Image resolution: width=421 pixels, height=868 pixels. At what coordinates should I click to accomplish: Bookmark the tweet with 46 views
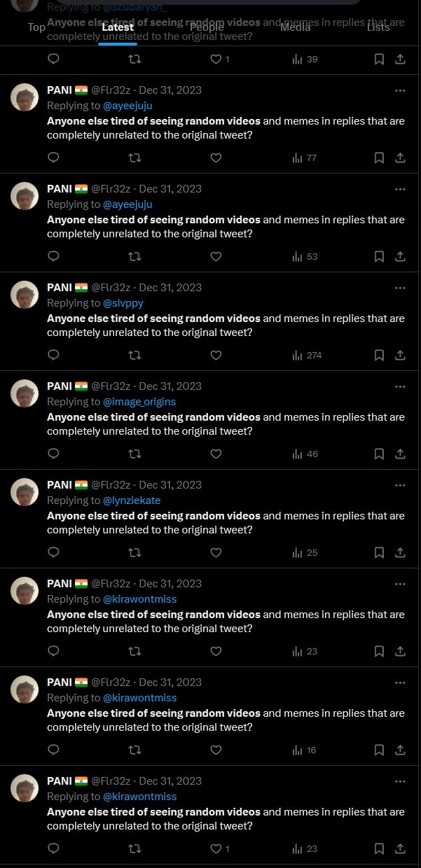pyautogui.click(x=379, y=454)
